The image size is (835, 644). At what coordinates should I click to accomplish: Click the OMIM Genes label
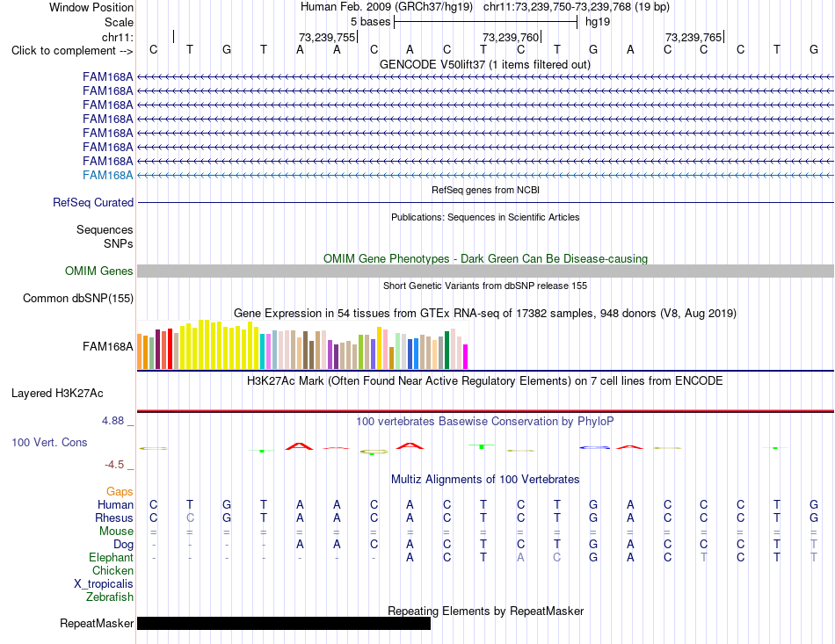click(x=99, y=271)
